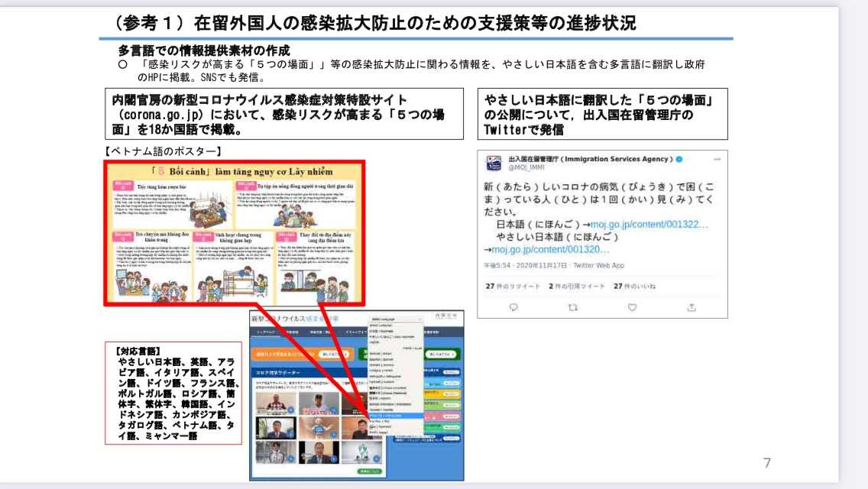Click the blue verified badge beside Immigration Services Agency
Viewport: 868px width, 489px height.
coord(679,159)
